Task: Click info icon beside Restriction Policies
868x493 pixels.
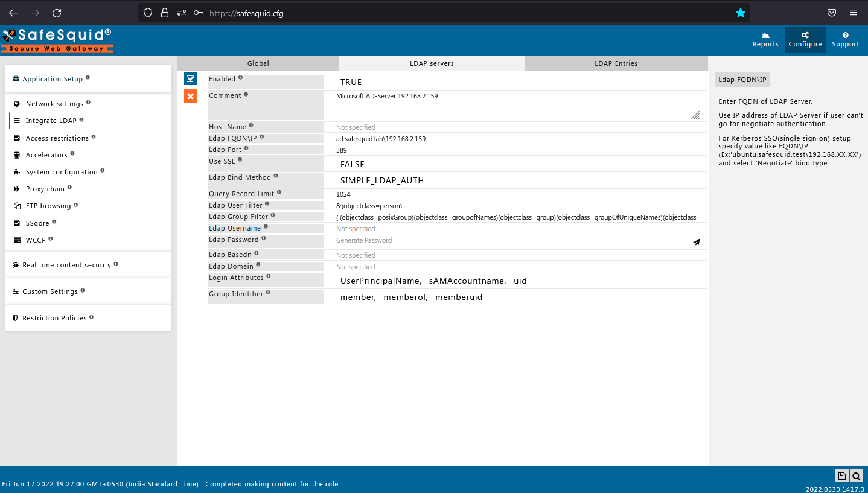Action: point(92,317)
